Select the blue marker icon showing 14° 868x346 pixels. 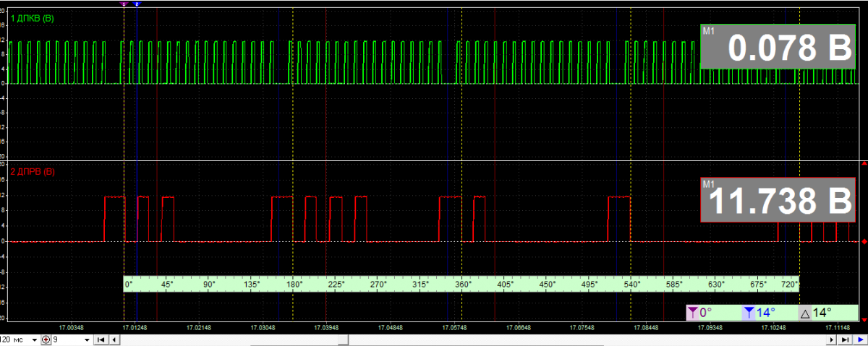coord(749,313)
